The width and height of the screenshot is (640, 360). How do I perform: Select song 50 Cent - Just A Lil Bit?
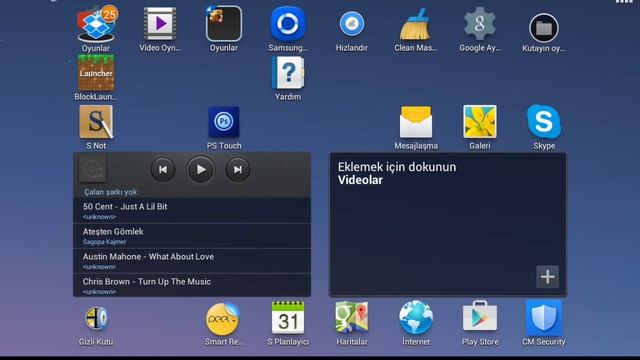coord(192,211)
